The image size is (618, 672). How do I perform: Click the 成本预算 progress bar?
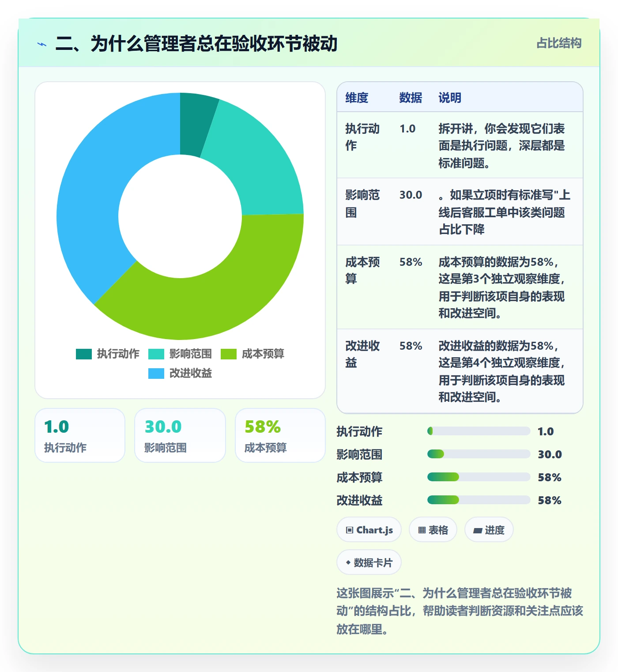pos(479,477)
